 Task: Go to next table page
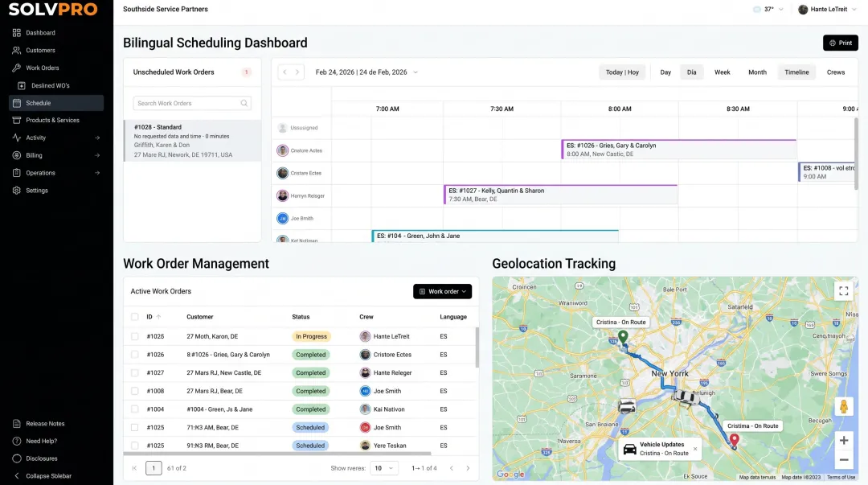[x=468, y=468]
